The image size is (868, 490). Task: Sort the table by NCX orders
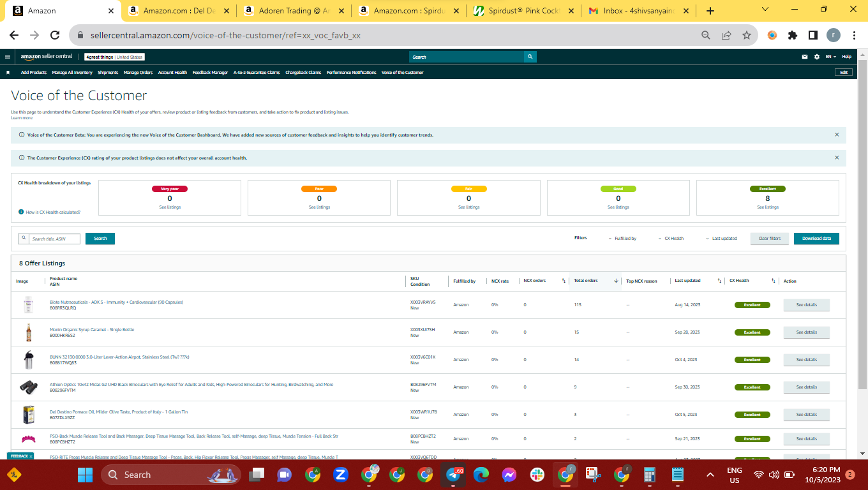click(564, 281)
